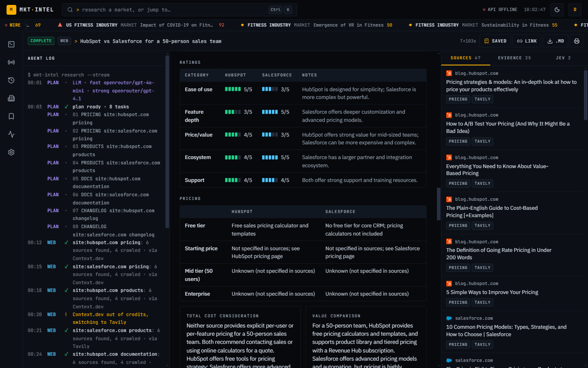Screen dimensions: 588x368
Task: Click 'Context.dev out of credits' log warning
Action: (x=111, y=319)
